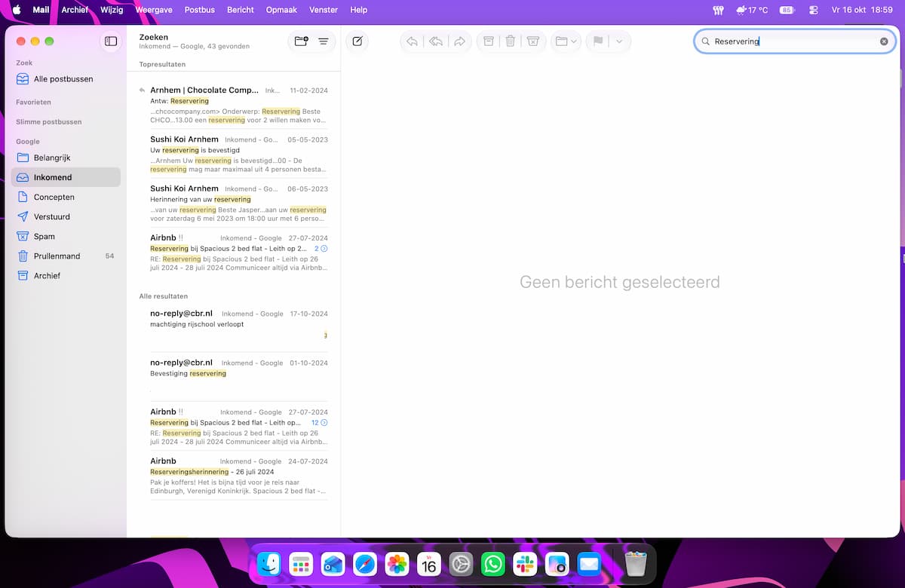905x588 pixels.
Task: Open Finder from the Dock
Action: coord(269,564)
